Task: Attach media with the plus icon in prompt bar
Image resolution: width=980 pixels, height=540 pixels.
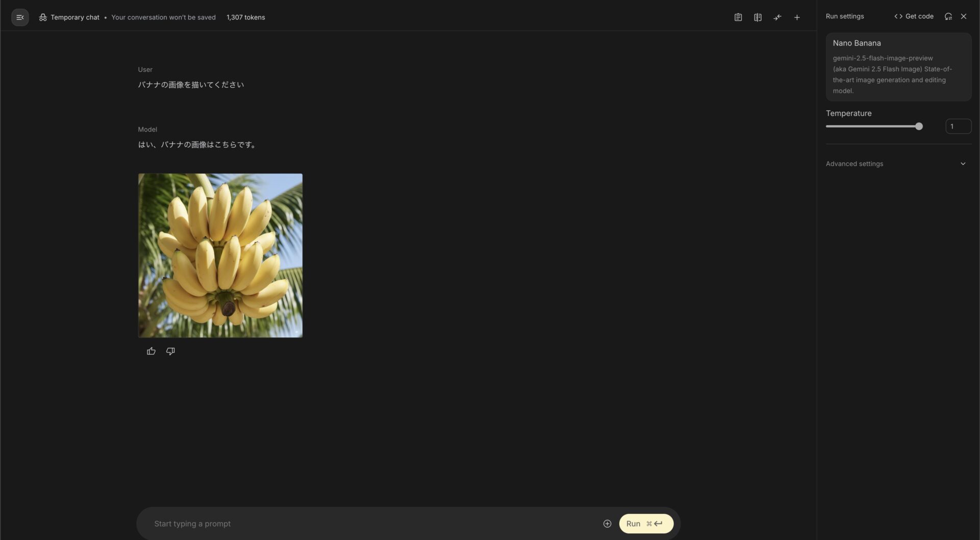Action: pos(607,523)
